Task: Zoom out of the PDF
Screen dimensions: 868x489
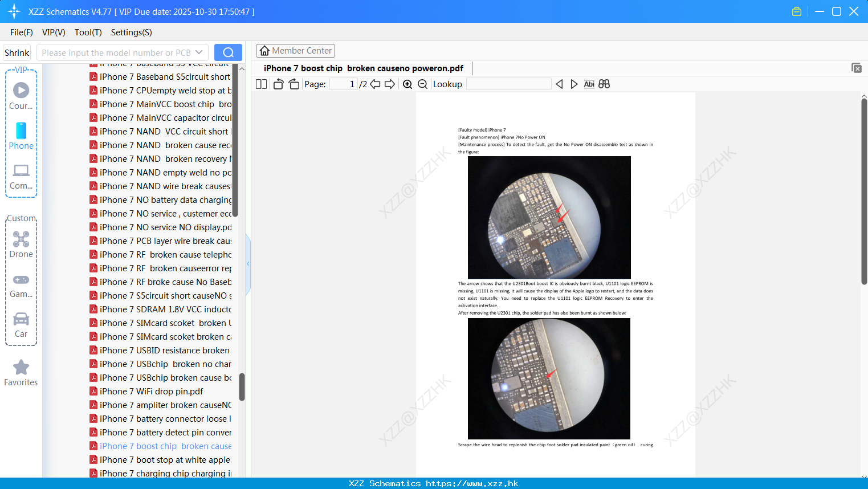Action: (422, 84)
